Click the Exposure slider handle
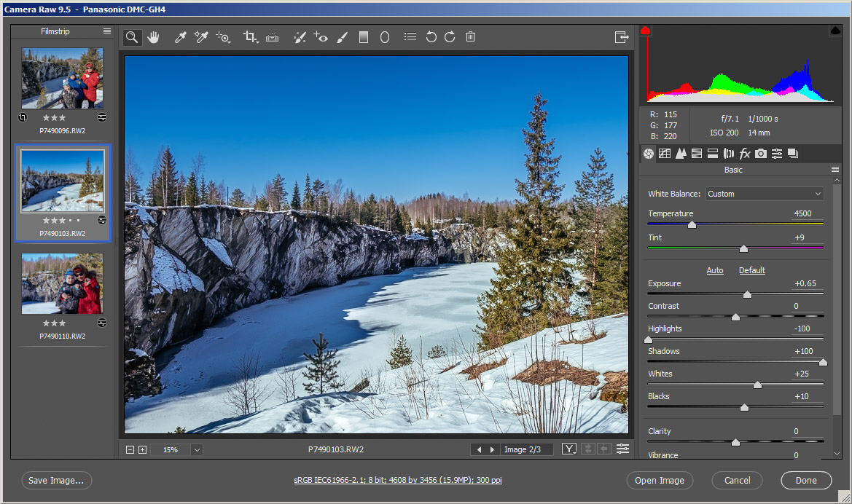 747,294
